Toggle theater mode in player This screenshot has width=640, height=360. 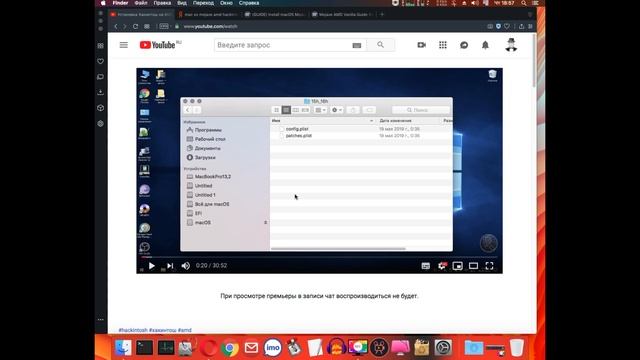473,266
